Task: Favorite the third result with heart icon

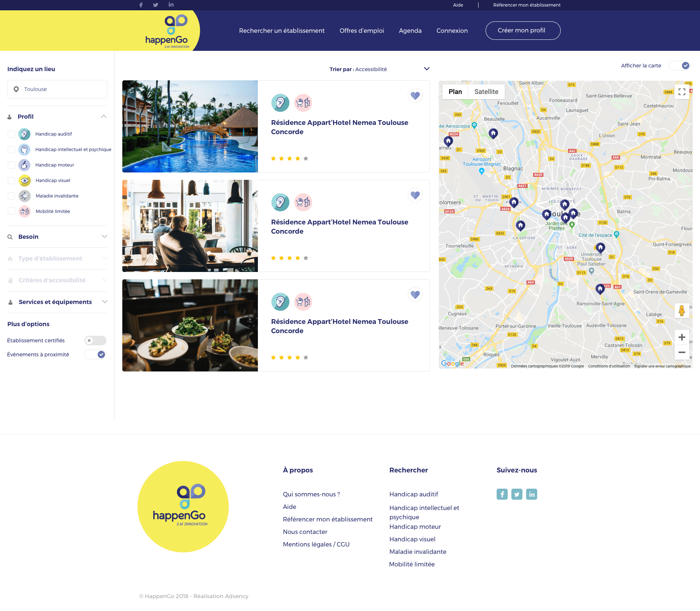Action: coord(415,294)
